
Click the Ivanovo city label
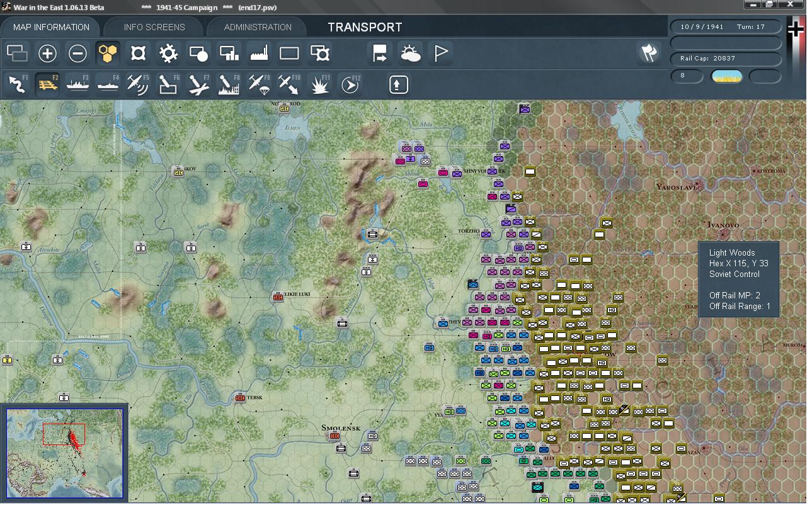[723, 225]
